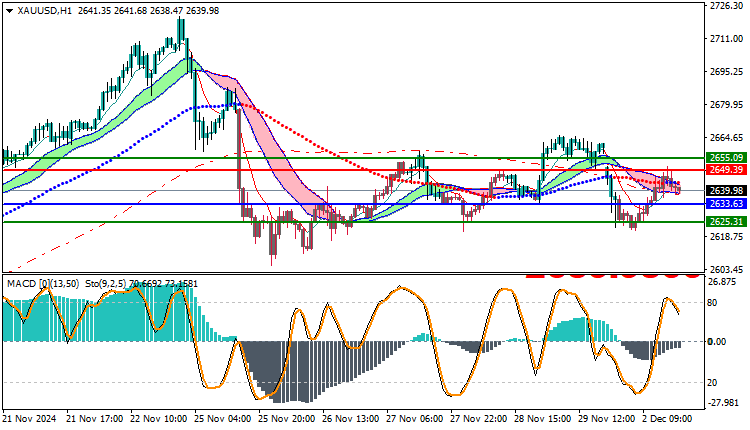The image size is (750, 430).
Task: Click the 20 level on the indicator scale
Action: (x=712, y=383)
